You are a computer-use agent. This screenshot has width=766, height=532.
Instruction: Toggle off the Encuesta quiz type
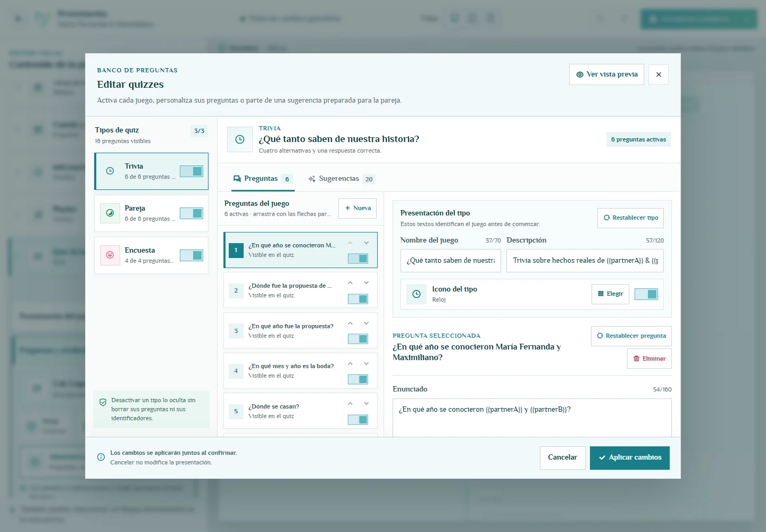191,255
